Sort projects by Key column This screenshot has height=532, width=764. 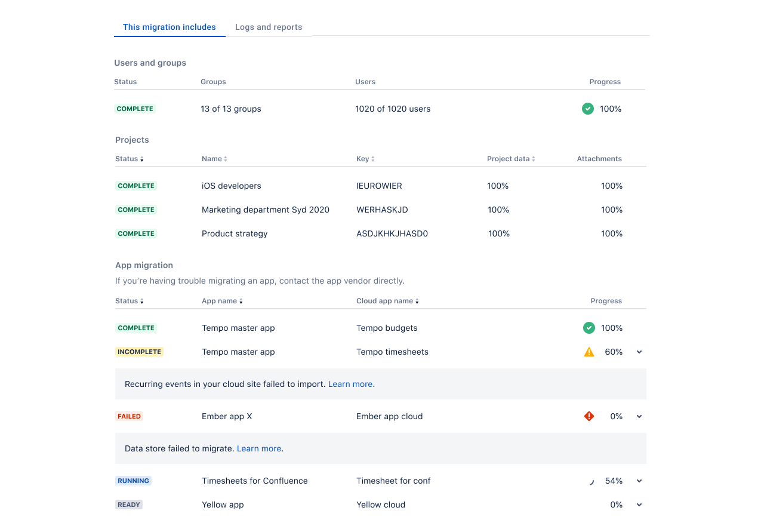point(373,159)
